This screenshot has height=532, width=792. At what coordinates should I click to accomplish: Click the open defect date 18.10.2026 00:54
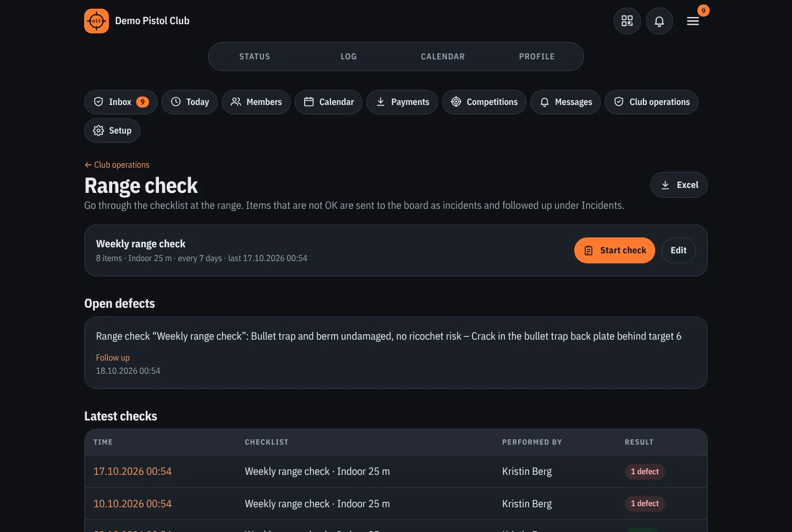click(128, 371)
